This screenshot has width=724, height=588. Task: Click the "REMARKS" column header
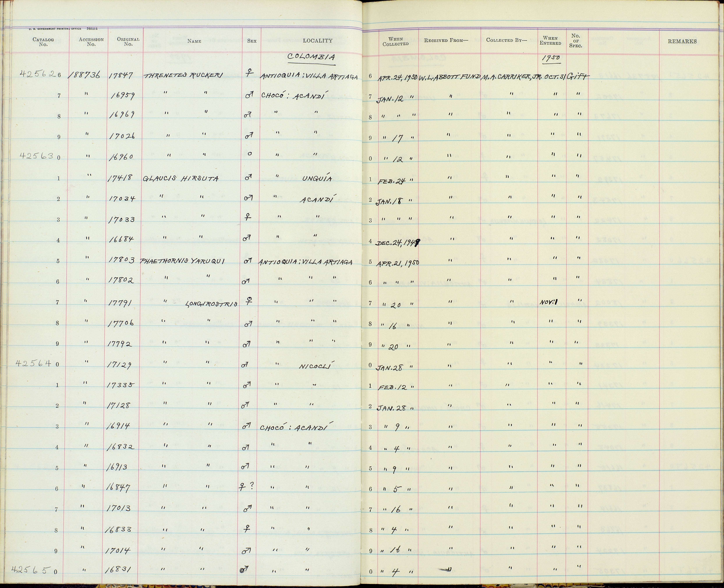[682, 41]
